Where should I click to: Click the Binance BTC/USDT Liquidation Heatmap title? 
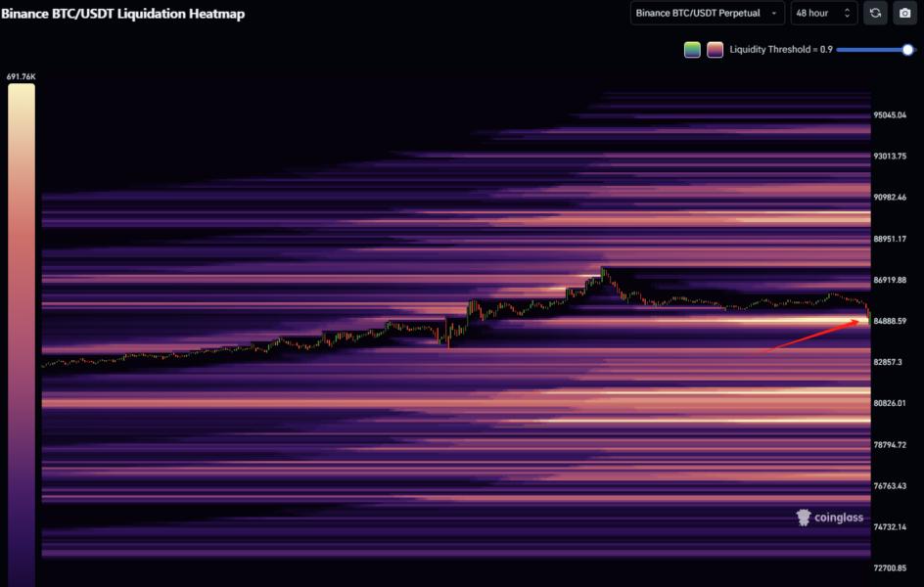(122, 14)
